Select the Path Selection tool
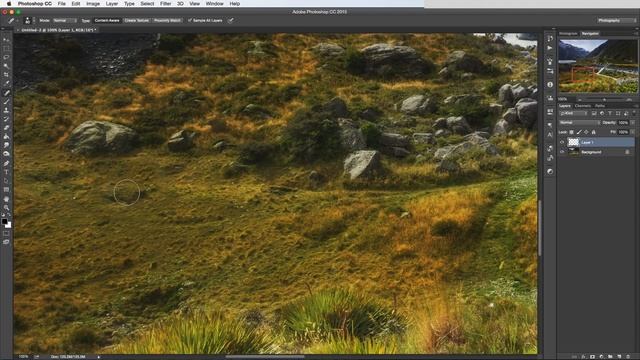640x360 pixels. point(6,181)
